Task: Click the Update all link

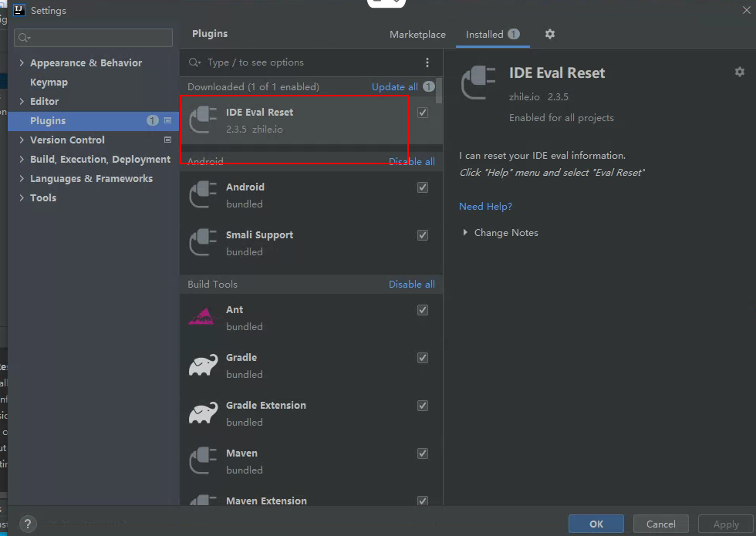Action: 394,87
